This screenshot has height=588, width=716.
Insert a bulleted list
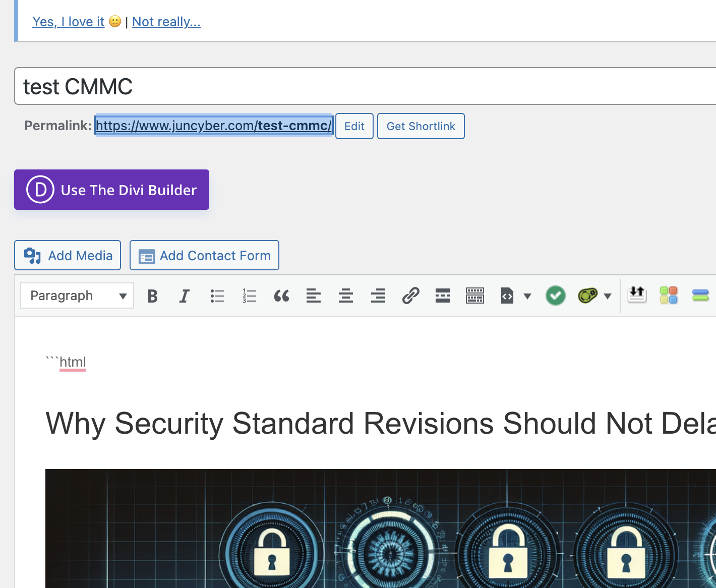click(x=217, y=296)
